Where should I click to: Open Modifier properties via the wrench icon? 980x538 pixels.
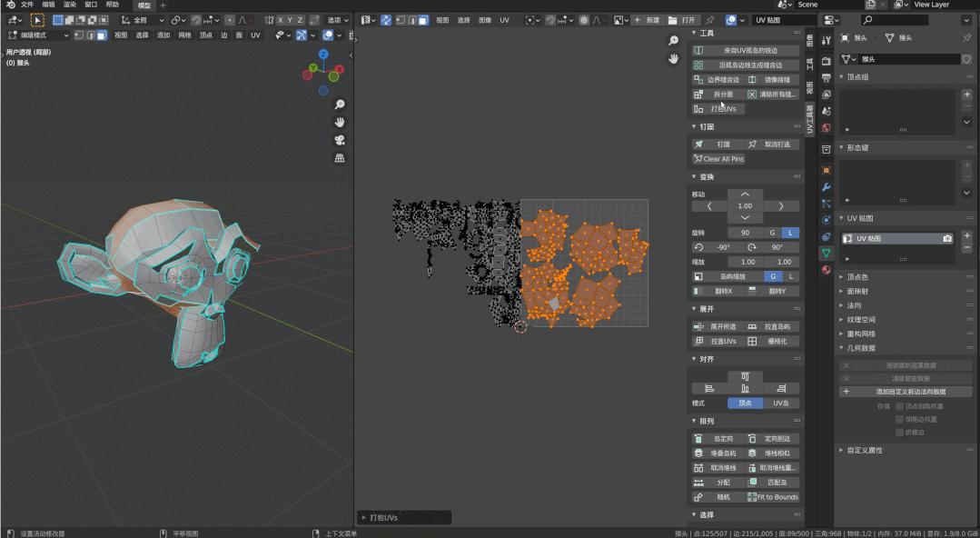(x=826, y=187)
